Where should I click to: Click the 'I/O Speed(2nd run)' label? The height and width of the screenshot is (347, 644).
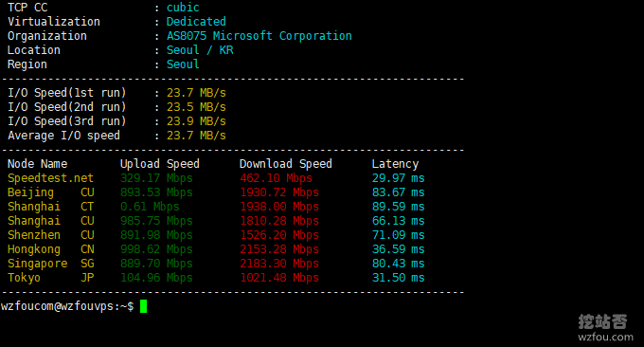pos(67,107)
